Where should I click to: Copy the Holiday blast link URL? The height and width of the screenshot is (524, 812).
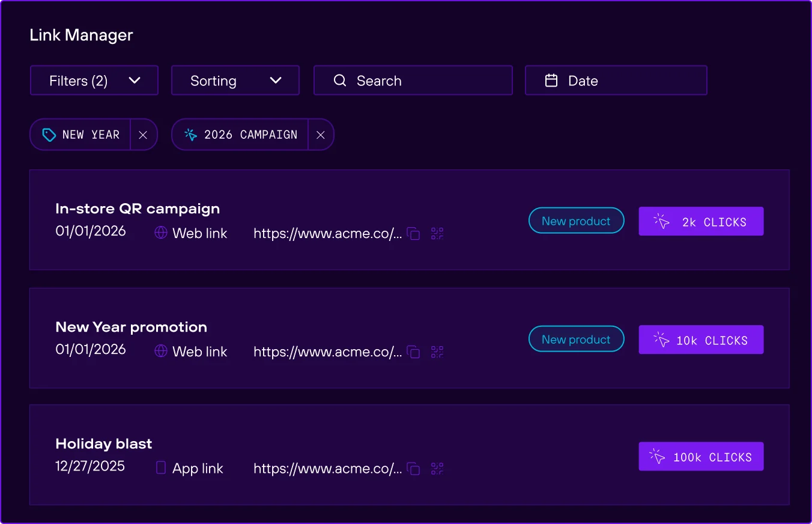pyautogui.click(x=413, y=469)
